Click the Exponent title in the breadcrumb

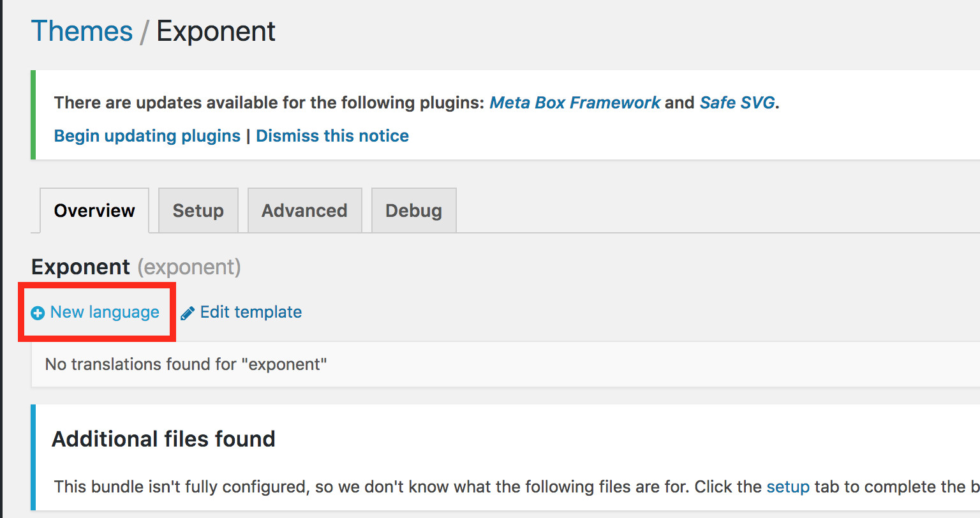(x=216, y=31)
